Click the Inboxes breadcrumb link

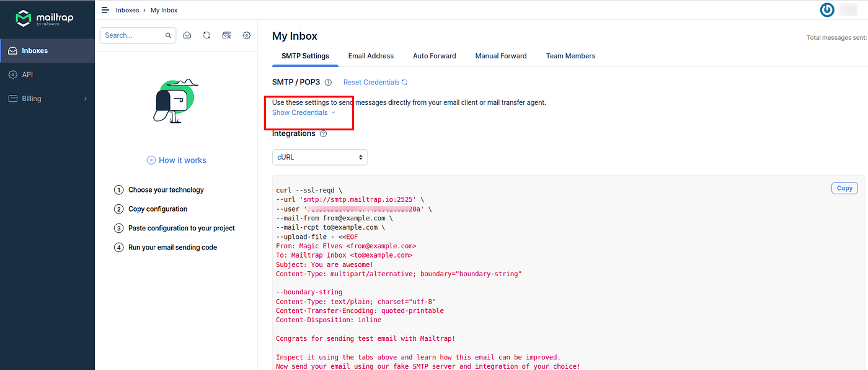[x=127, y=11]
